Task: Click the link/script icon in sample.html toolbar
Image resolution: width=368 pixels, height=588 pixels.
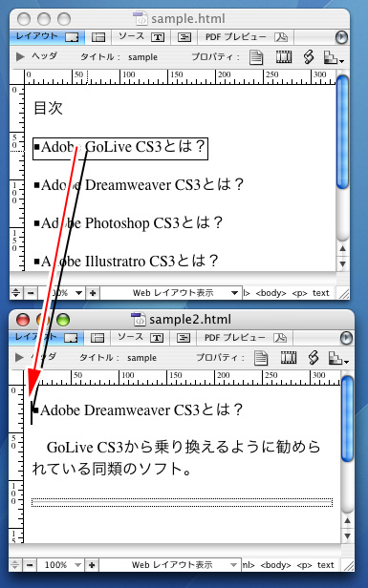Action: click(x=309, y=56)
